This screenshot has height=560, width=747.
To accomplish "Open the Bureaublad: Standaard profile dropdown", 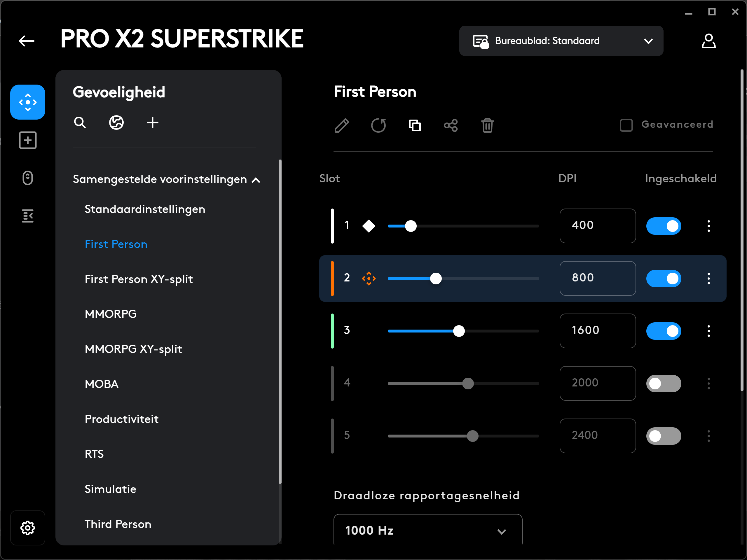I will (561, 41).
